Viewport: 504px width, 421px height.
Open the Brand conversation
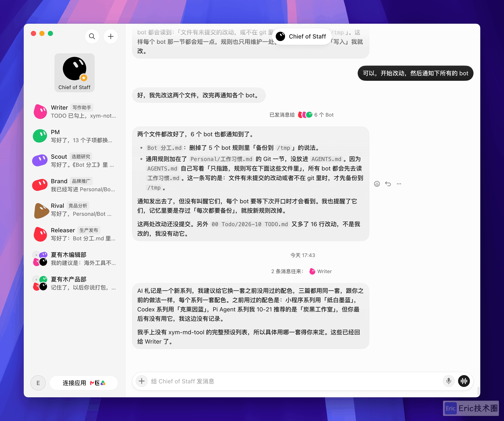point(74,185)
